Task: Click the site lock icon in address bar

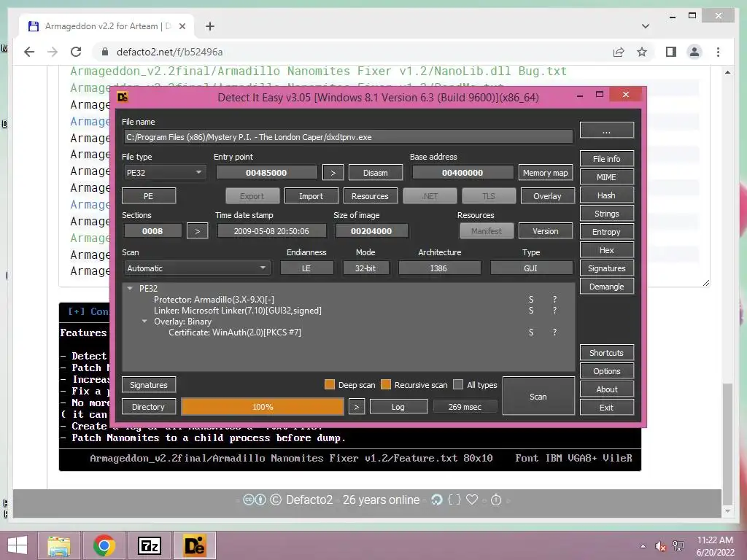Action: (105, 52)
